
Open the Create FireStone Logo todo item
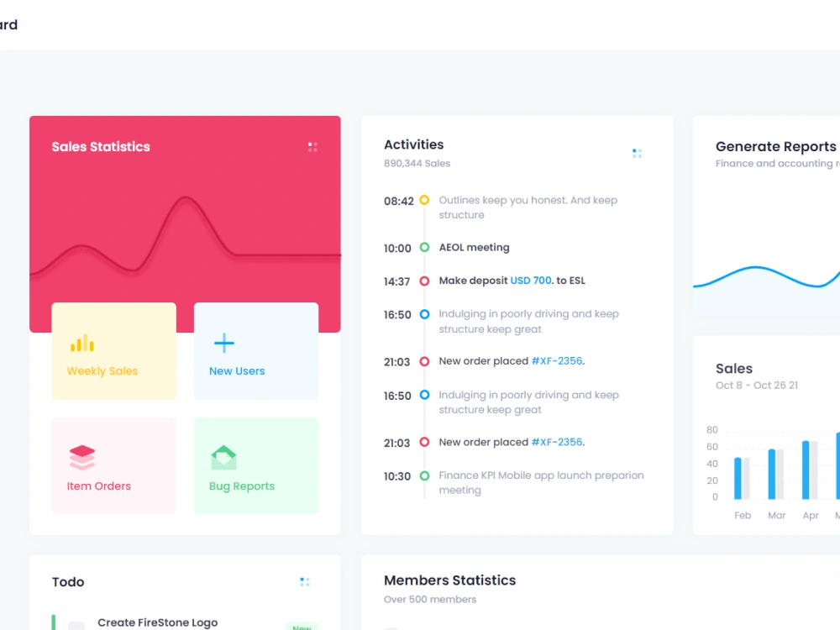(x=158, y=622)
